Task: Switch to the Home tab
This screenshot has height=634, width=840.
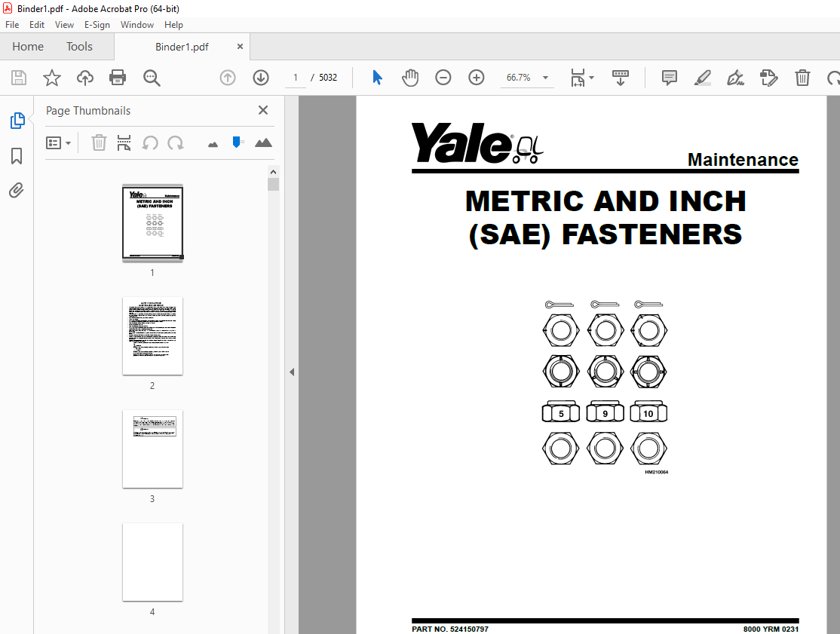Action: (28, 47)
